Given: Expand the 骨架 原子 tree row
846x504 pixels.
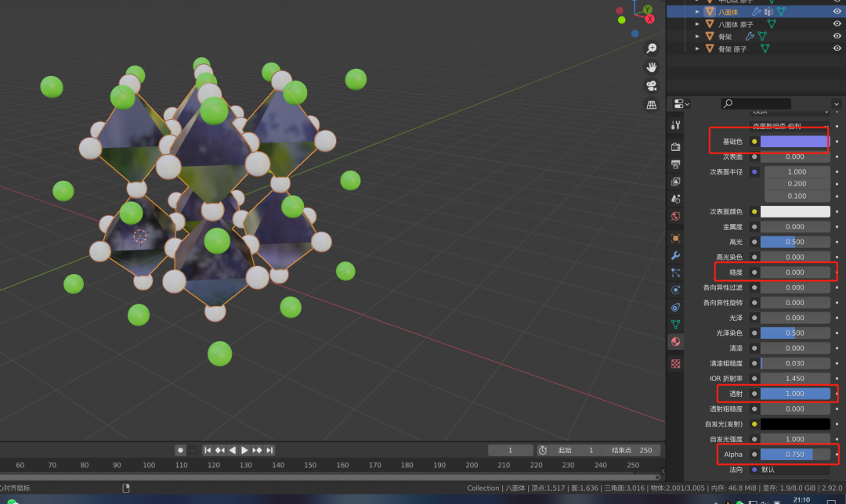Looking at the screenshot, I should [x=697, y=49].
